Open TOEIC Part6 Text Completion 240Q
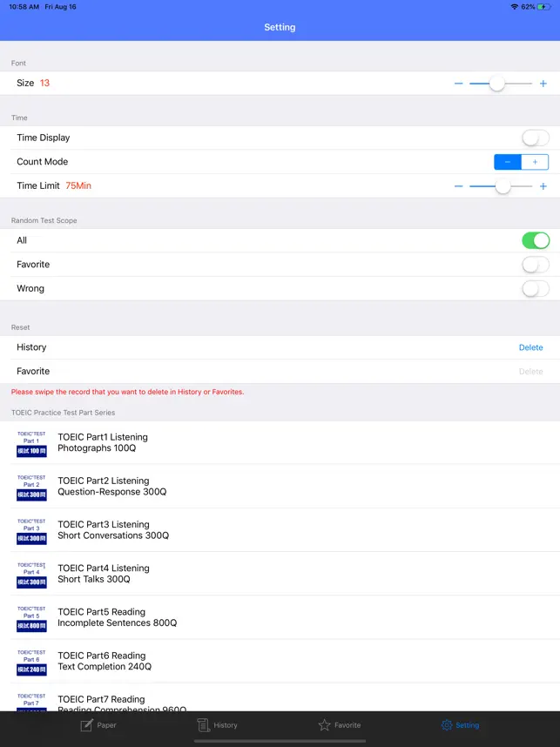560x747 pixels. pyautogui.click(x=280, y=662)
